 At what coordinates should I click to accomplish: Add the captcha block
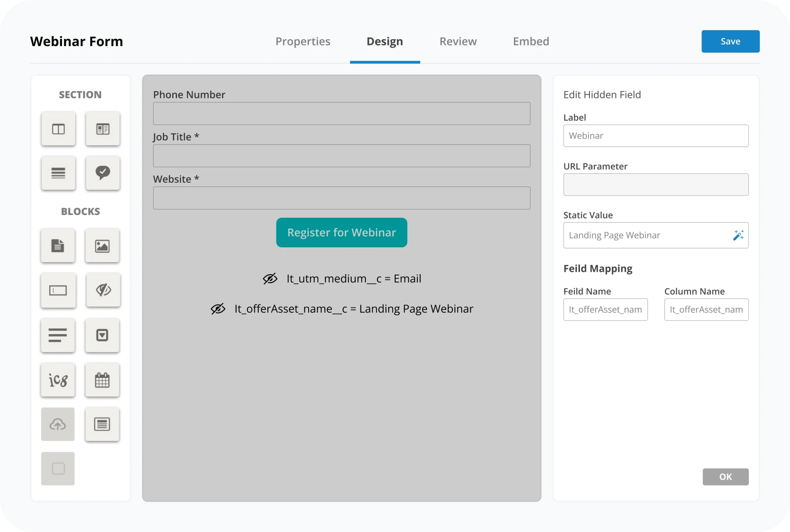point(58,380)
